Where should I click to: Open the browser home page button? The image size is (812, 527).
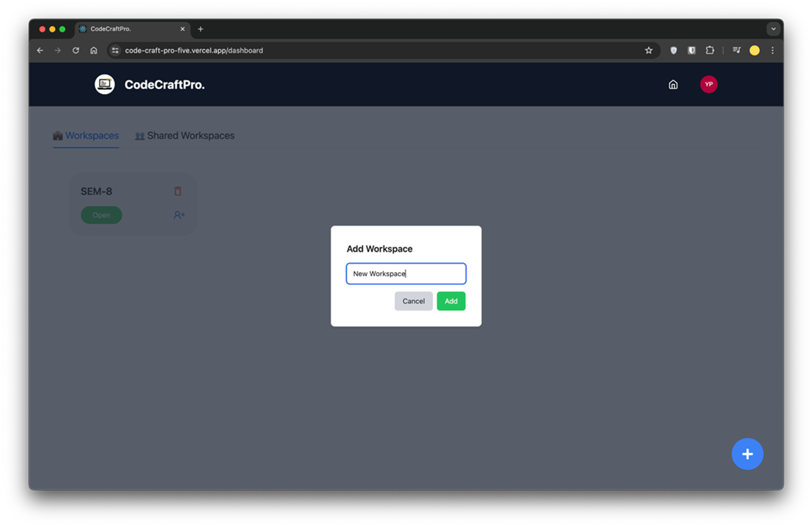[94, 51]
